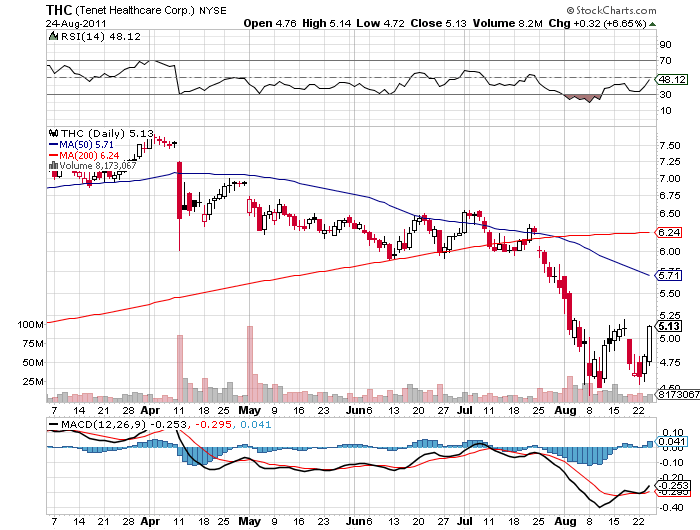Click the -0.40 MACD axis label
700x530 pixels.
(673, 508)
